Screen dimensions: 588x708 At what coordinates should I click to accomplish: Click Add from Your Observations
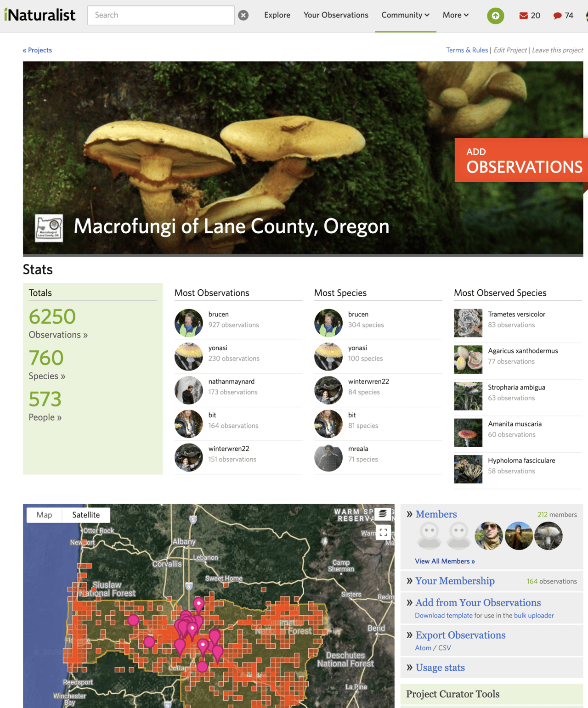coord(478,602)
